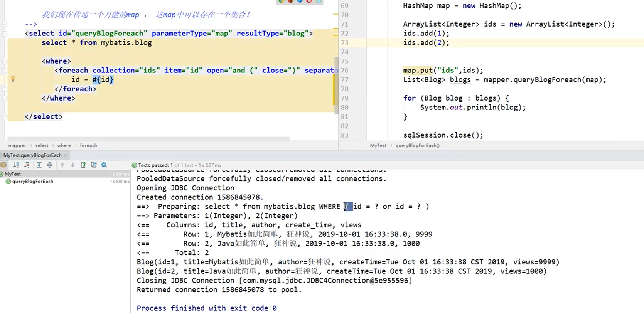Click line number 73 in Java gutter
644x313 pixels.
pyautogui.click(x=344, y=43)
